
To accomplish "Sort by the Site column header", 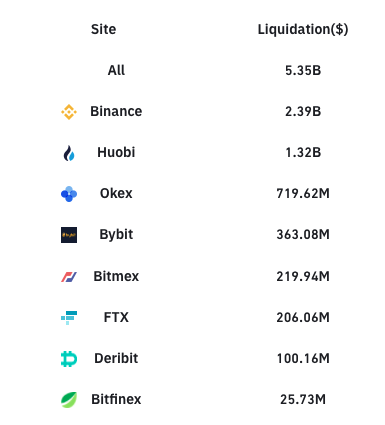I will pos(103,29).
